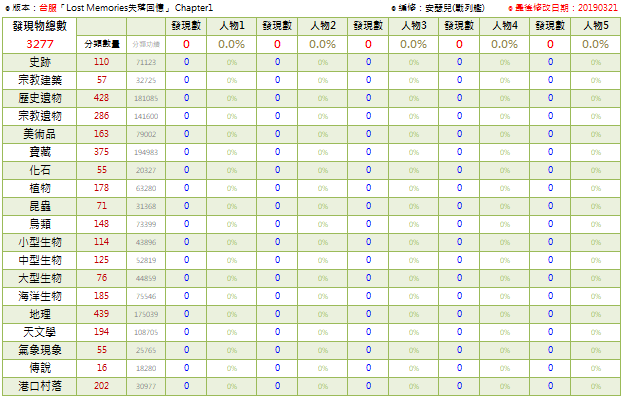Click 人物5 發現數 cell in 港口村落 row
This screenshot has width=623, height=398.
550,386
